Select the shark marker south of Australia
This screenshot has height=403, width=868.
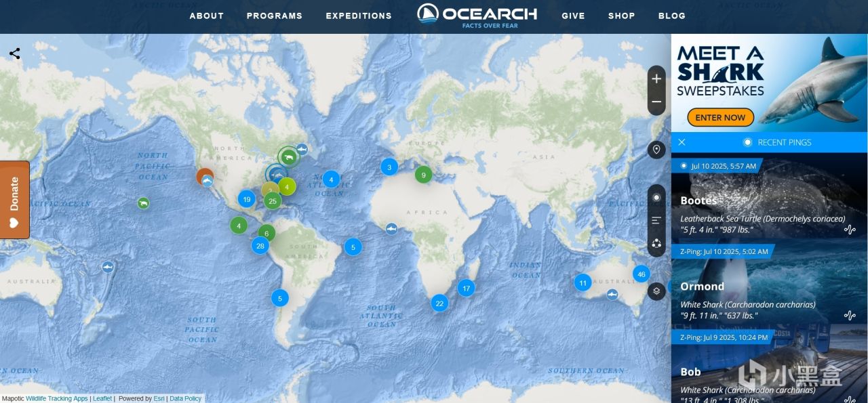click(612, 294)
